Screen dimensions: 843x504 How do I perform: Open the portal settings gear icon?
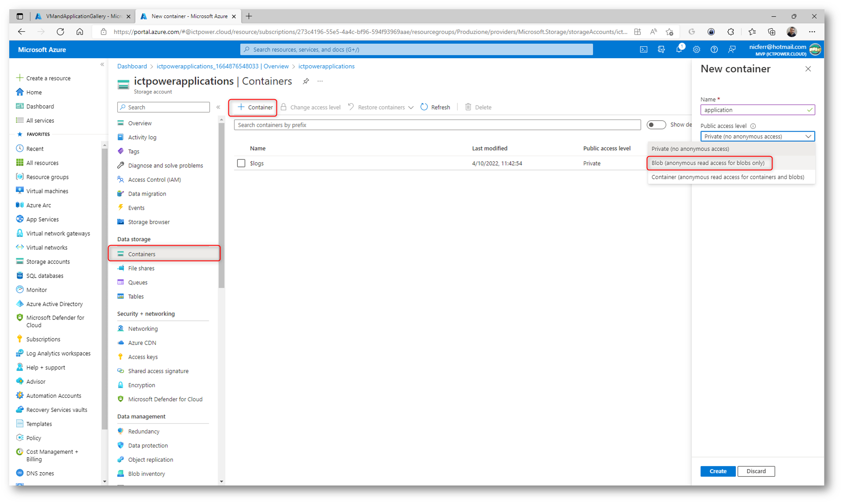point(696,50)
